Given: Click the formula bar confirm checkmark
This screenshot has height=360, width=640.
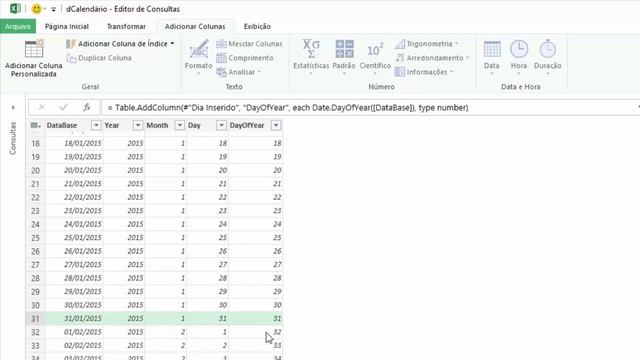Looking at the screenshot, I should (x=63, y=107).
